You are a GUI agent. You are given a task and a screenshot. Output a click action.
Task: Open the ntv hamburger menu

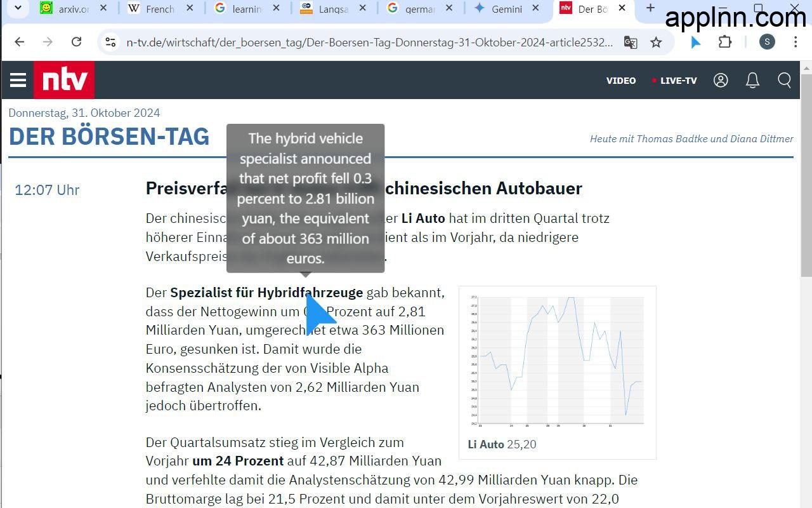coord(18,80)
